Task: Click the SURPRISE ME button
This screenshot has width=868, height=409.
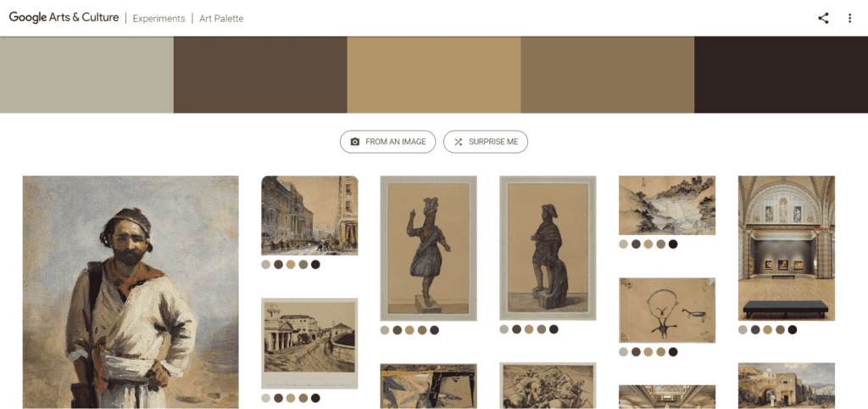Action: pos(486,142)
